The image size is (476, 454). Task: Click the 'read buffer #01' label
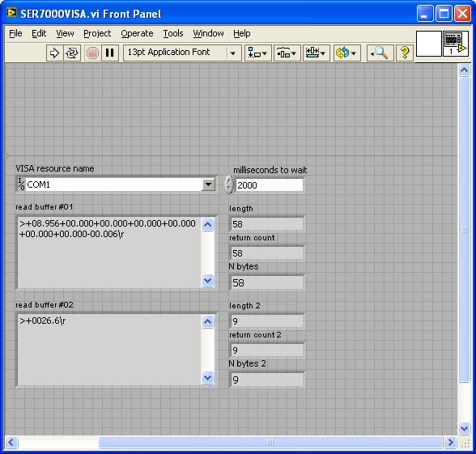pyautogui.click(x=45, y=207)
